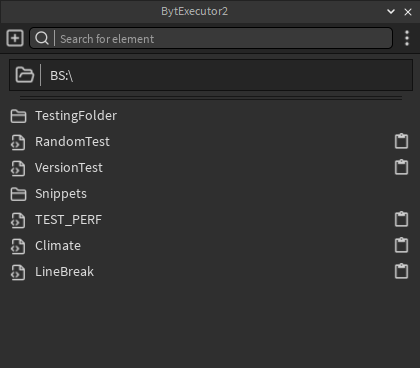This screenshot has width=420, height=368.
Task: Click the TestingFolder folder icon
Action: [x=18, y=116]
